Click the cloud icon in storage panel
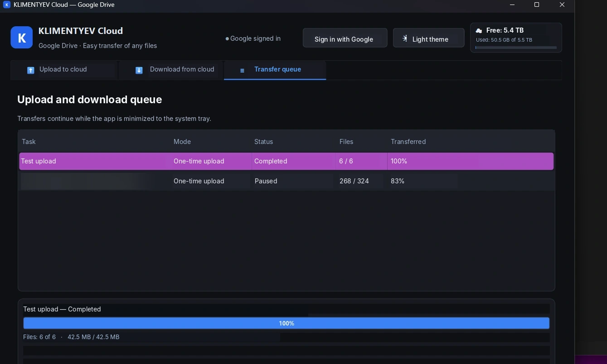The image size is (607, 364). [x=479, y=30]
